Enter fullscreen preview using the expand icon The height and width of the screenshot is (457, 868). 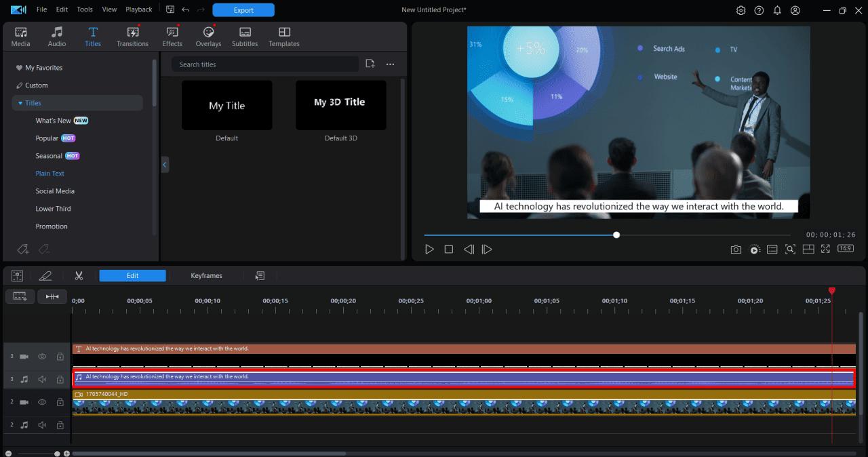tap(825, 249)
